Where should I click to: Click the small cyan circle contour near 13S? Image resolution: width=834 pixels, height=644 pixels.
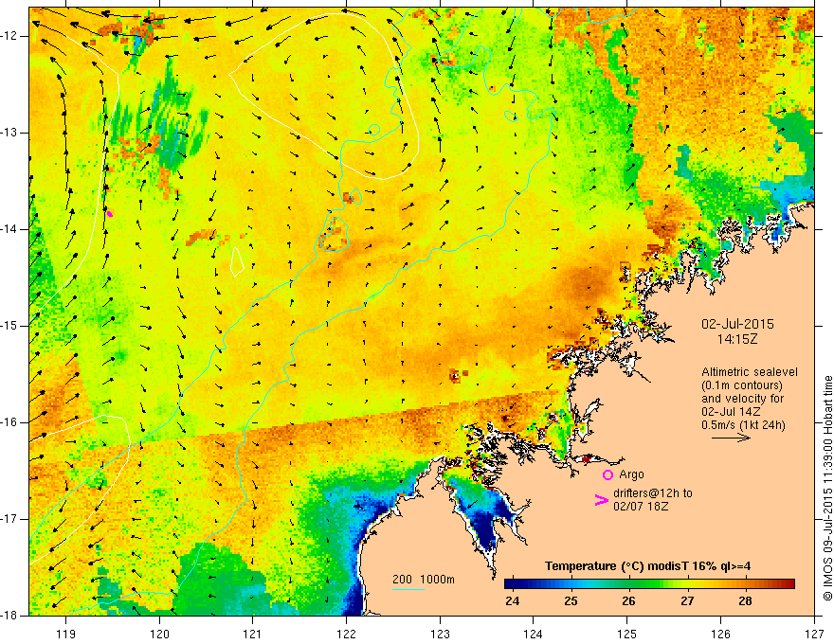point(374,130)
